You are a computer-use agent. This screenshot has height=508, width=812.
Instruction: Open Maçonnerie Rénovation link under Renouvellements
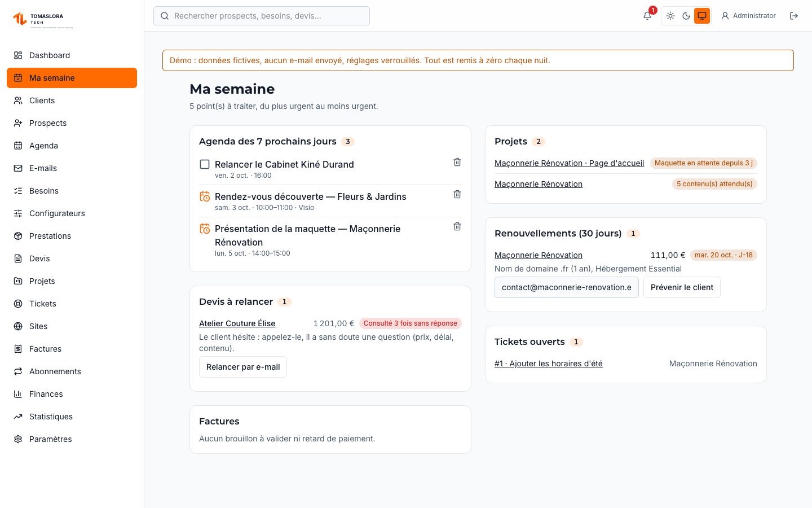tap(539, 255)
